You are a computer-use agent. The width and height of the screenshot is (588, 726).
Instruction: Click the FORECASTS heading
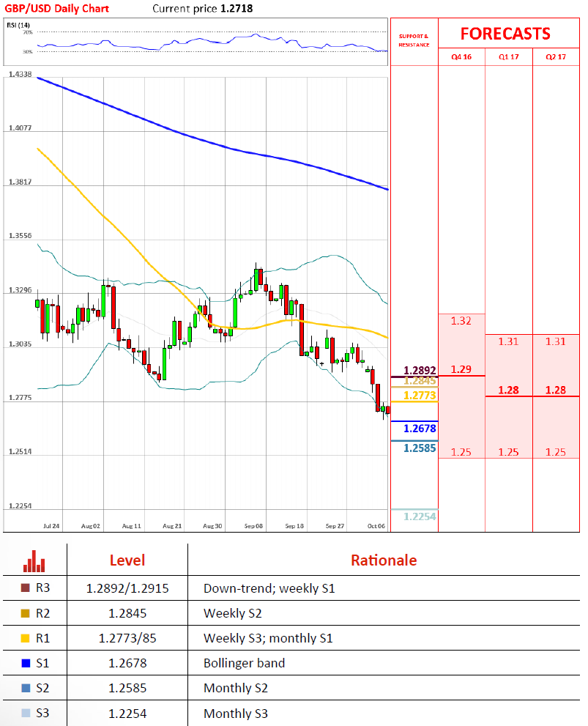coord(505,34)
